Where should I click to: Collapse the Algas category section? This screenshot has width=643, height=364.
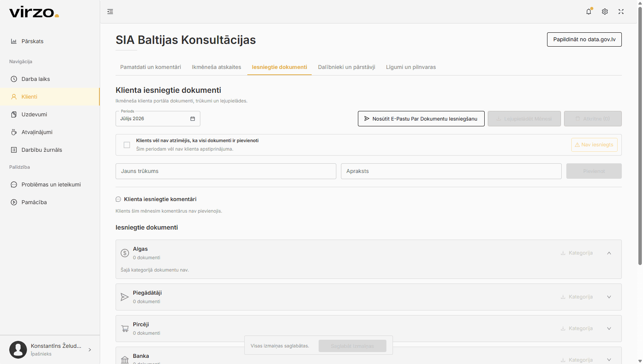coord(609,253)
